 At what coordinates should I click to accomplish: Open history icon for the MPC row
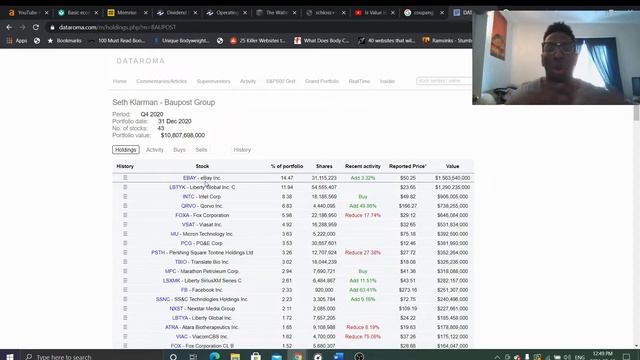[x=125, y=271]
